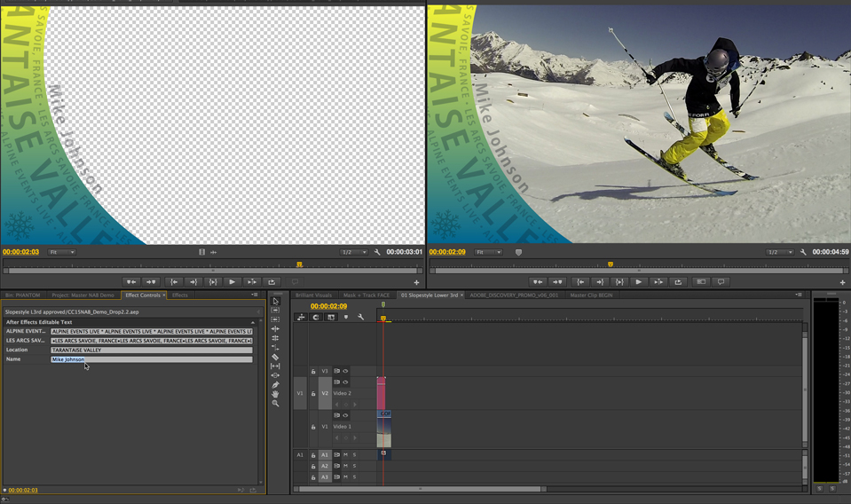This screenshot has height=504, width=851.
Task: Open Effect Controls panel menu
Action: click(255, 295)
